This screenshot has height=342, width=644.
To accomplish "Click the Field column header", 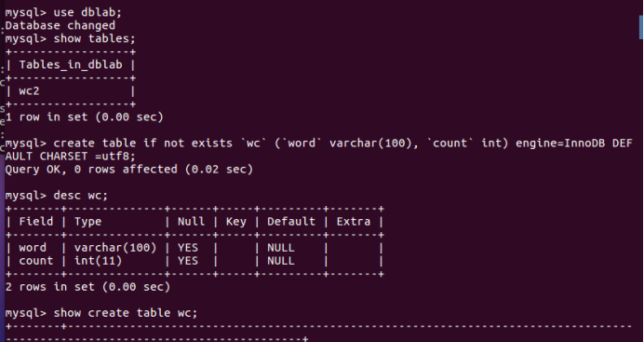I will tap(36, 222).
